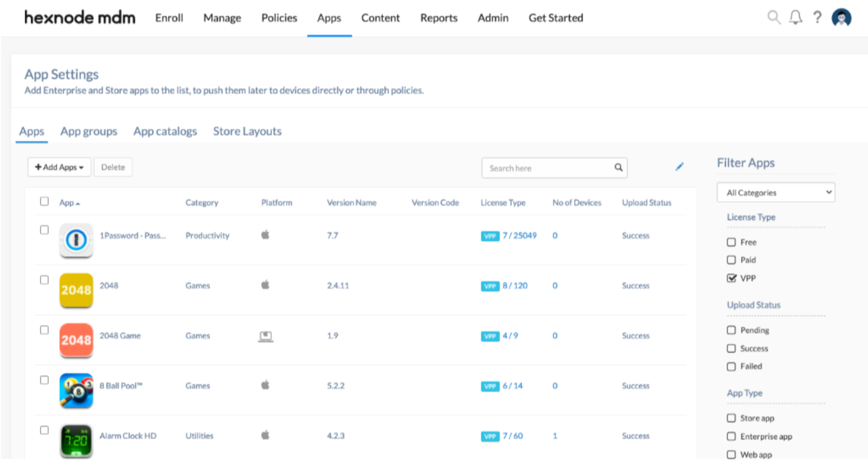Click the VPP badge in 2048 Game row
The image size is (868, 467).
pos(490,336)
